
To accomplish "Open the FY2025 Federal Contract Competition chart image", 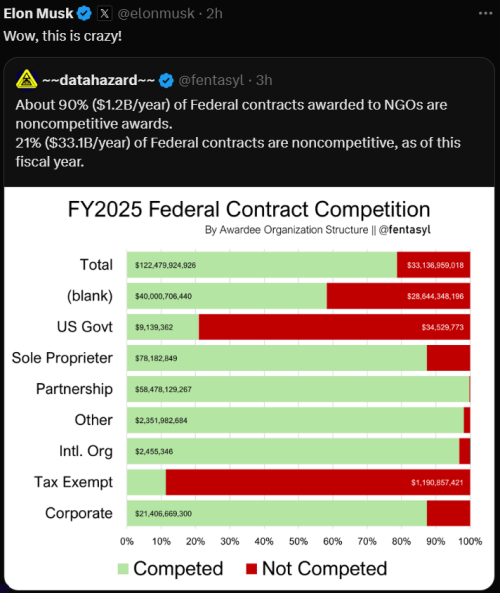I will [x=249, y=388].
